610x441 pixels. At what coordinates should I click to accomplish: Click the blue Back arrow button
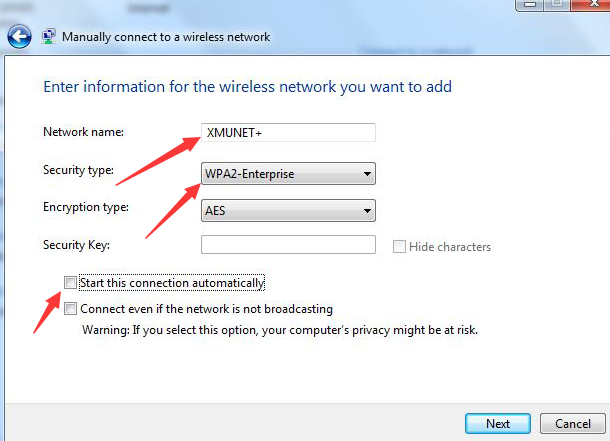(19, 38)
